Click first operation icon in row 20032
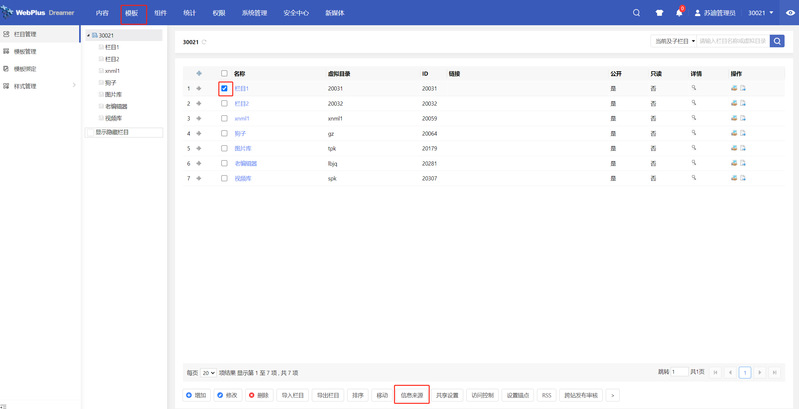Image resolution: width=799 pixels, height=409 pixels. (734, 103)
